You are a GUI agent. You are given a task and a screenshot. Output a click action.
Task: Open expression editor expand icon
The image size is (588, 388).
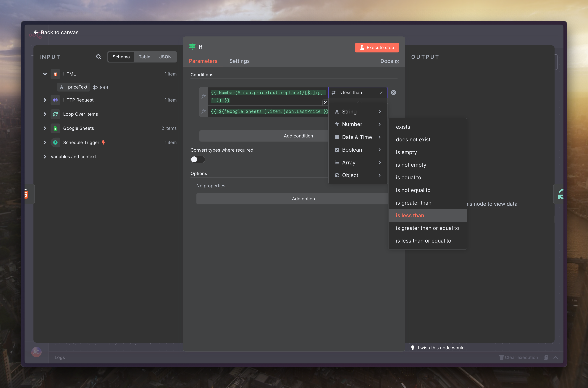pyautogui.click(x=325, y=102)
